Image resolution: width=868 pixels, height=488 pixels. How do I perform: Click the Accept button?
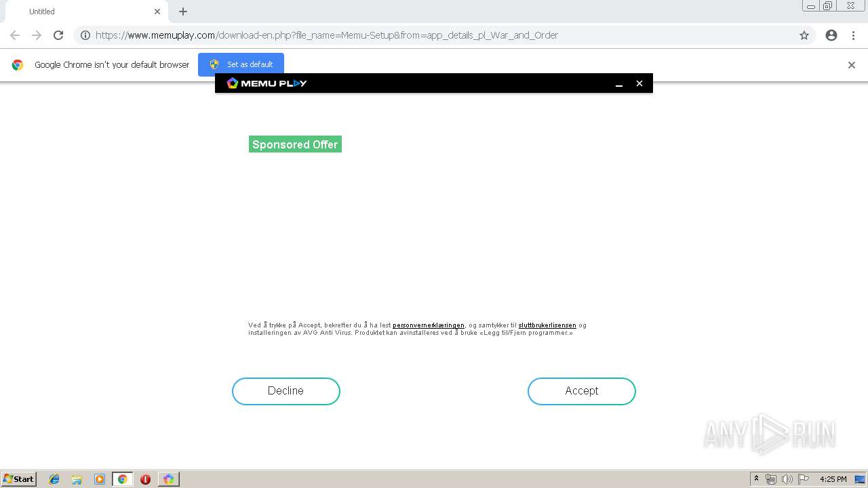(581, 391)
